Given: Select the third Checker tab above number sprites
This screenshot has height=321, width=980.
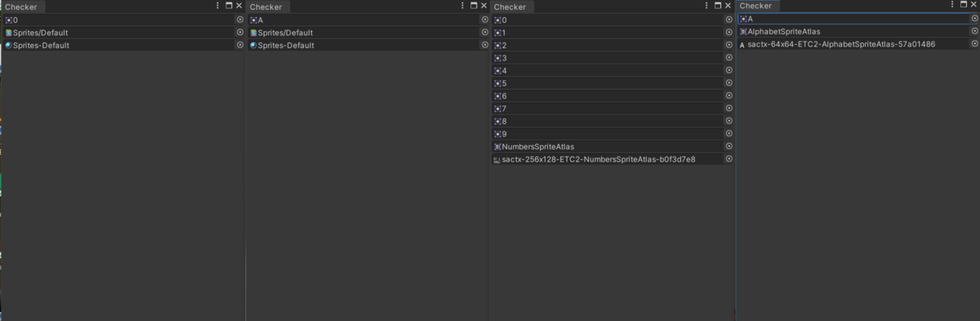Looking at the screenshot, I should (x=512, y=7).
